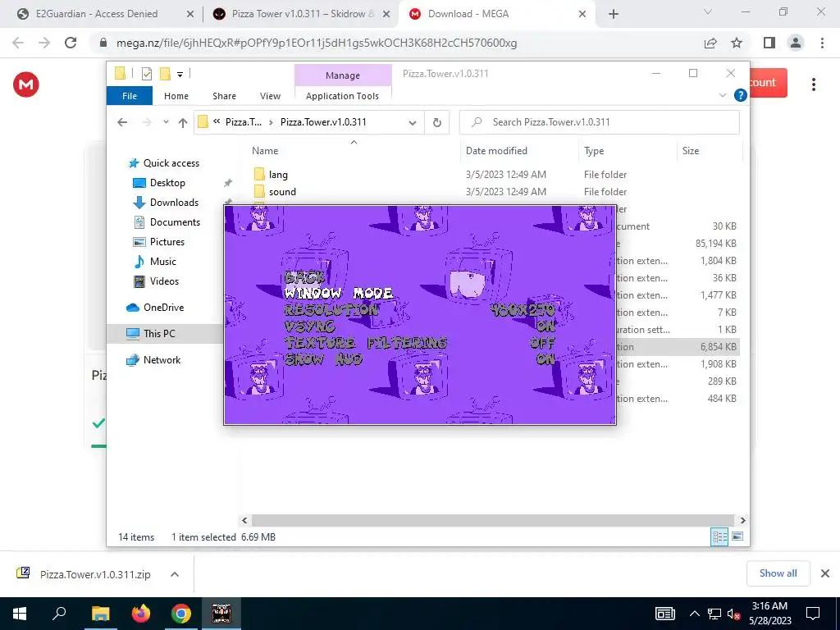
Task: Toggle VSYNC option in game menu
Action: pyautogui.click(x=309, y=326)
